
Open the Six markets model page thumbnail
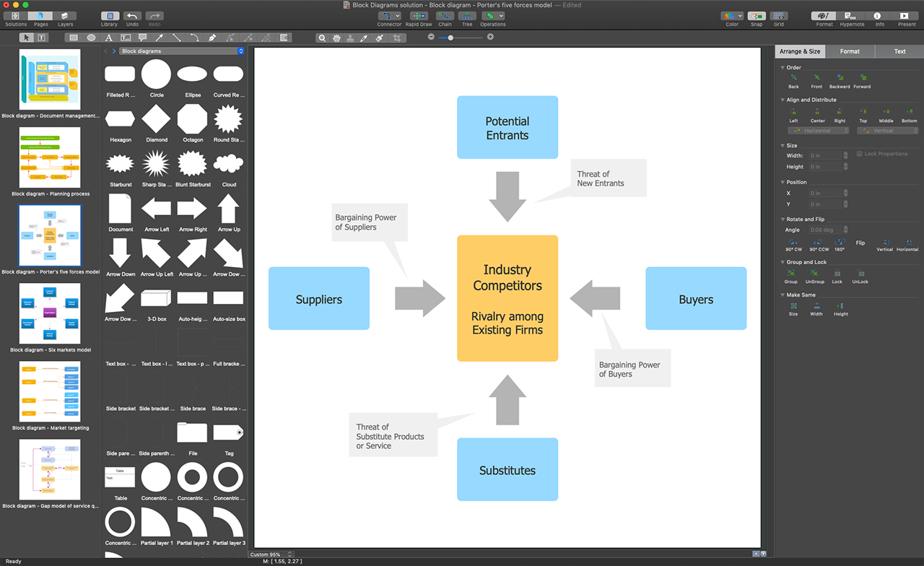tap(50, 313)
